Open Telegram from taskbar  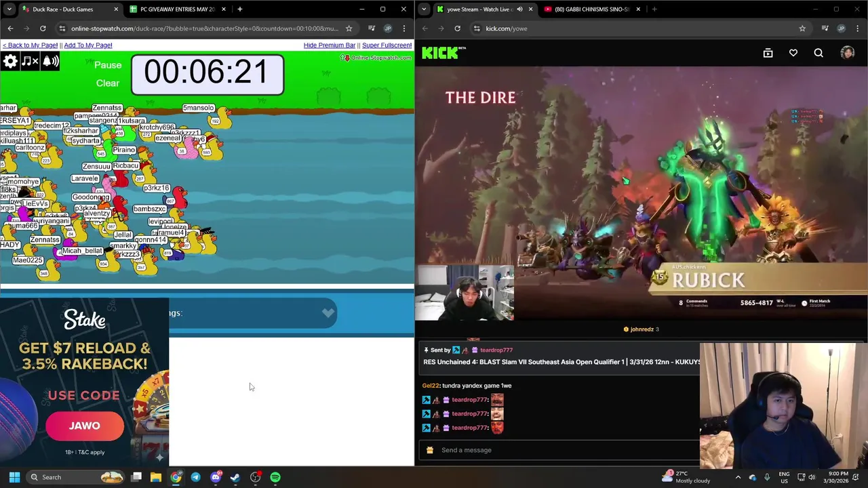[x=195, y=477]
